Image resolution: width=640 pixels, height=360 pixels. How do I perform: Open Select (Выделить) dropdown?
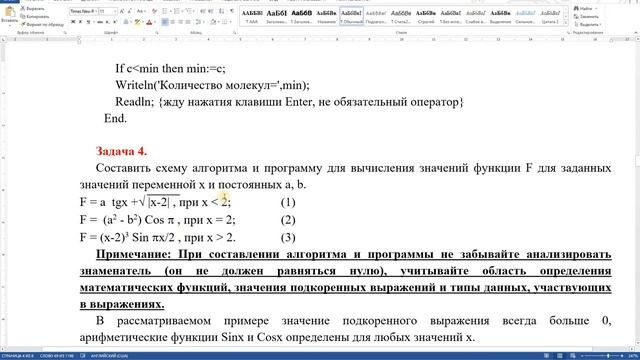point(587,24)
